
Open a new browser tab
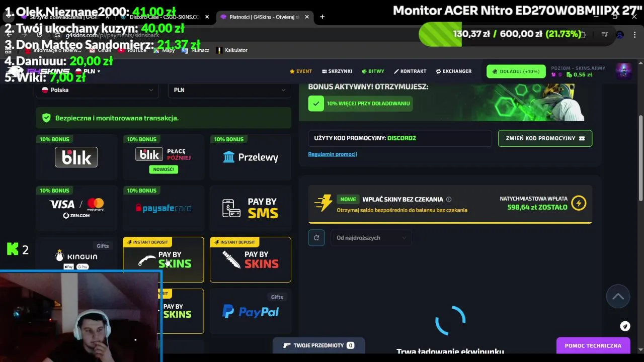tap(322, 17)
